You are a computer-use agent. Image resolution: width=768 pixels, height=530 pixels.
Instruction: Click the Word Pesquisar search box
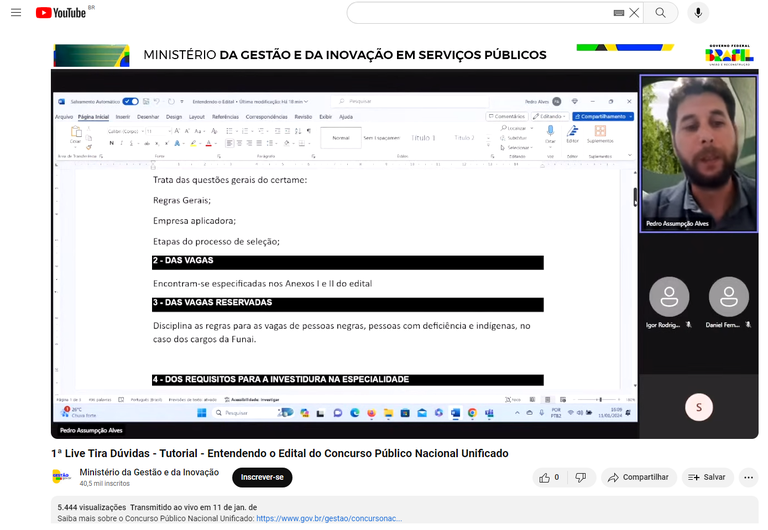click(412, 101)
